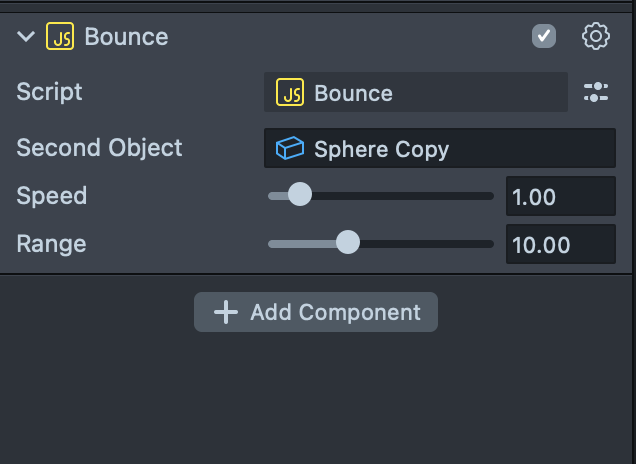Image resolution: width=636 pixels, height=464 pixels.
Task: Open the Bounce component gear settings
Action: click(595, 37)
